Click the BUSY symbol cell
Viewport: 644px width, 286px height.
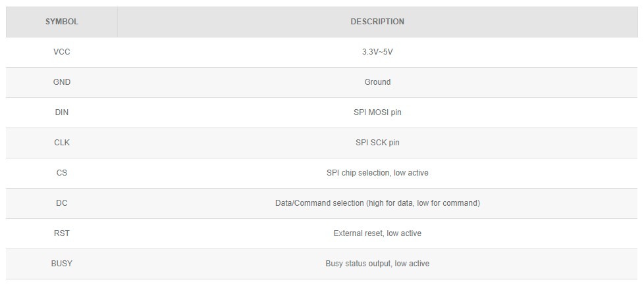click(62, 264)
